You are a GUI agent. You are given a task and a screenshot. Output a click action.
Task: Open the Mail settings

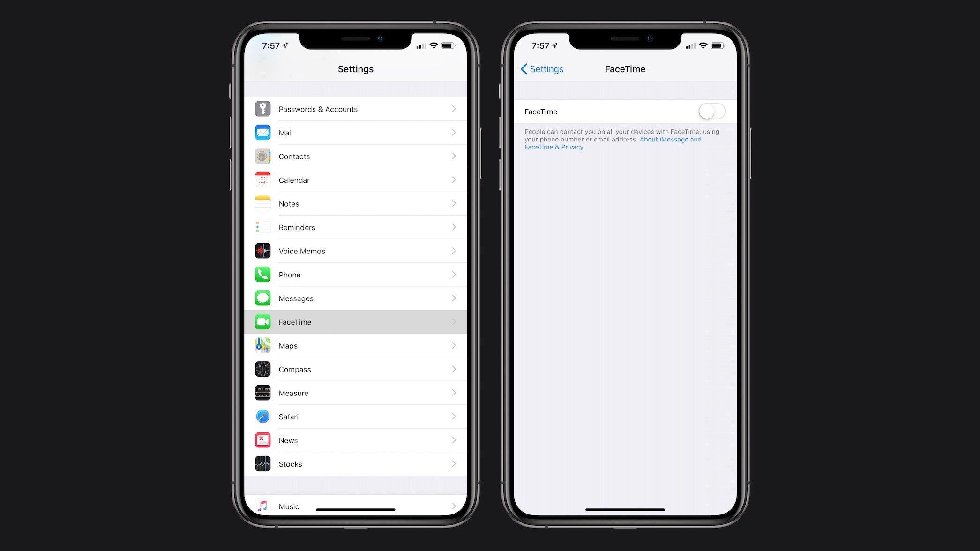[355, 133]
